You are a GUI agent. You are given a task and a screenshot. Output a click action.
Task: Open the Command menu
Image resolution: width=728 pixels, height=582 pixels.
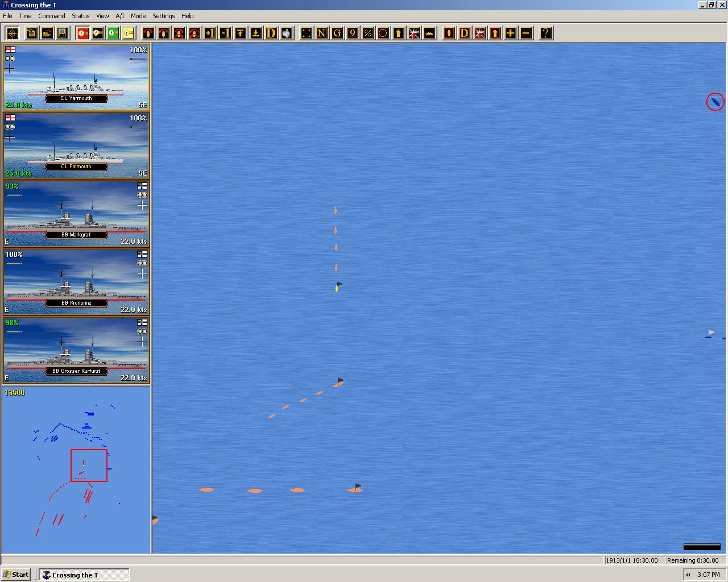[52, 16]
